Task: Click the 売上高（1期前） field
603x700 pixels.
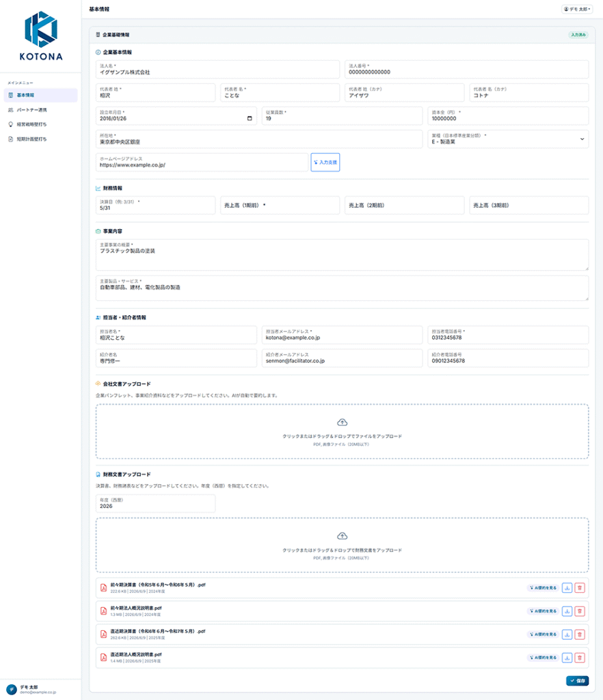Action: (x=280, y=205)
